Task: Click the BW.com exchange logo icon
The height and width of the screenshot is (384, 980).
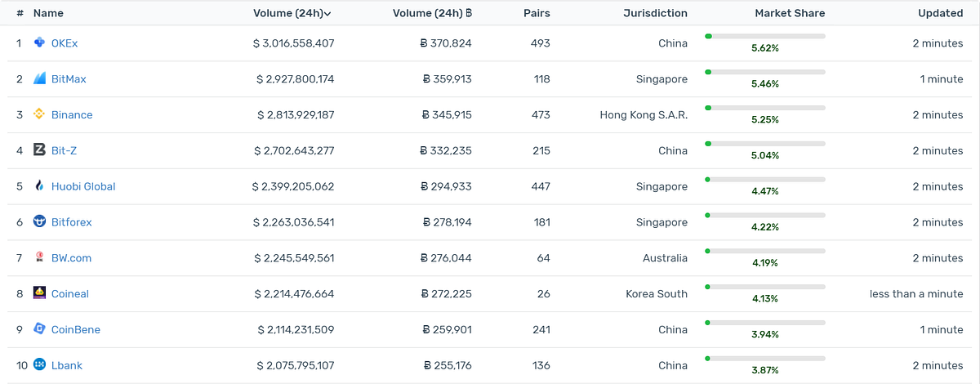Action: [x=39, y=257]
